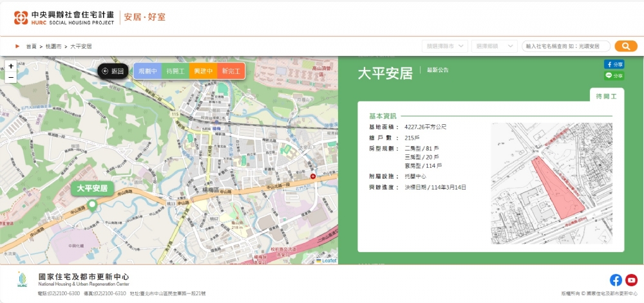Click the 大平安居 page title

point(385,73)
